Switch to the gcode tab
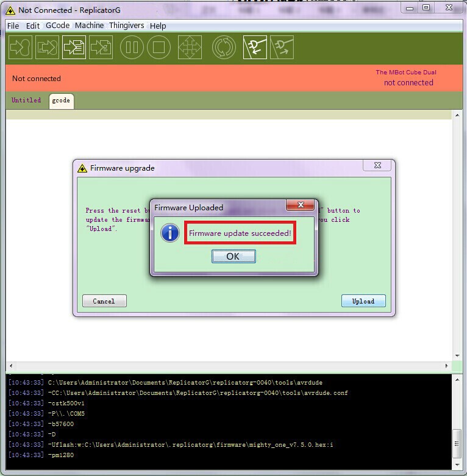The height and width of the screenshot is (476, 467). (x=61, y=101)
